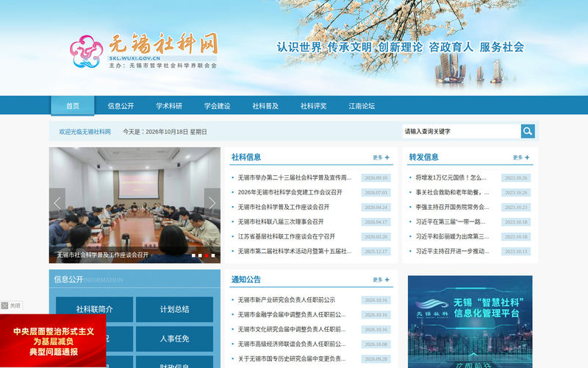Open article 2026年无锡市社科学会党建工作会议召开
588x368 pixels.
290,192
